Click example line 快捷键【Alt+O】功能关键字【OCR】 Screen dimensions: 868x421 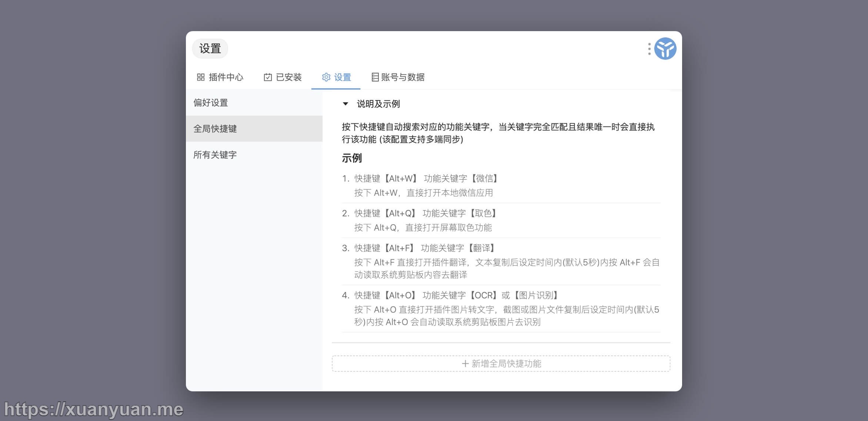coord(456,295)
